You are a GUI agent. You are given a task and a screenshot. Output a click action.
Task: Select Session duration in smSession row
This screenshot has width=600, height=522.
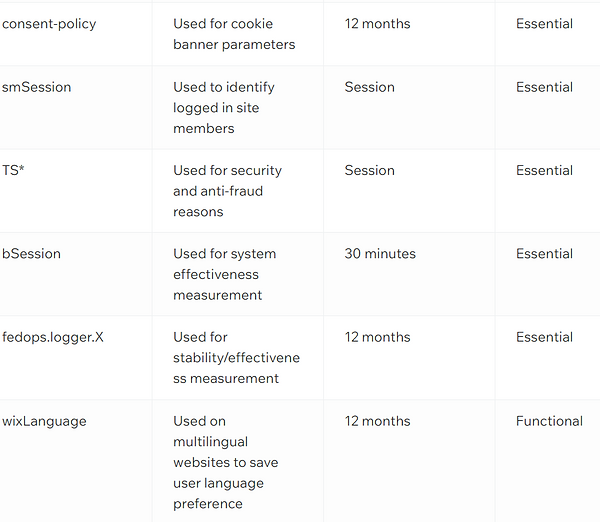click(370, 87)
